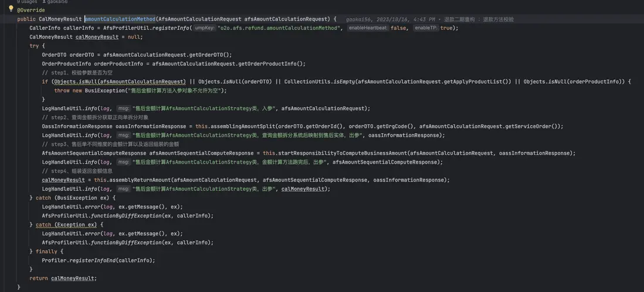Screen dimensions: 644x292
Task: Click the step3 comment line
Action: coord(110,144)
